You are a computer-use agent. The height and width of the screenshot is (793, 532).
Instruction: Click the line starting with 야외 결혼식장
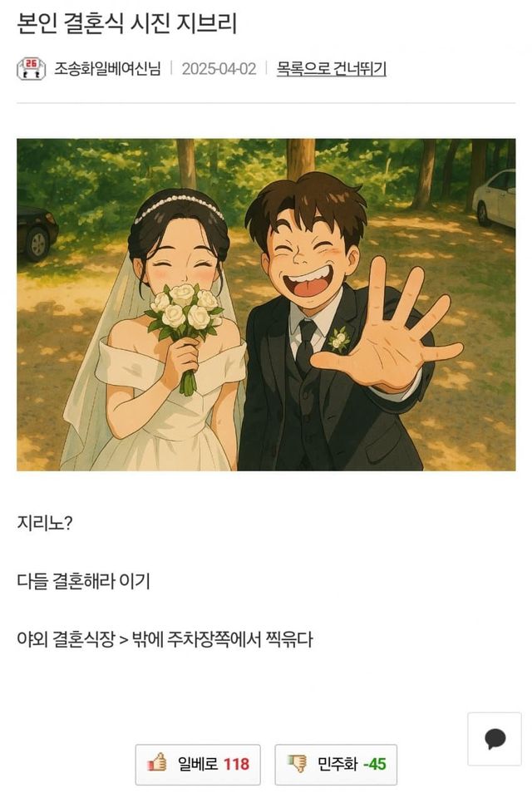(x=165, y=639)
